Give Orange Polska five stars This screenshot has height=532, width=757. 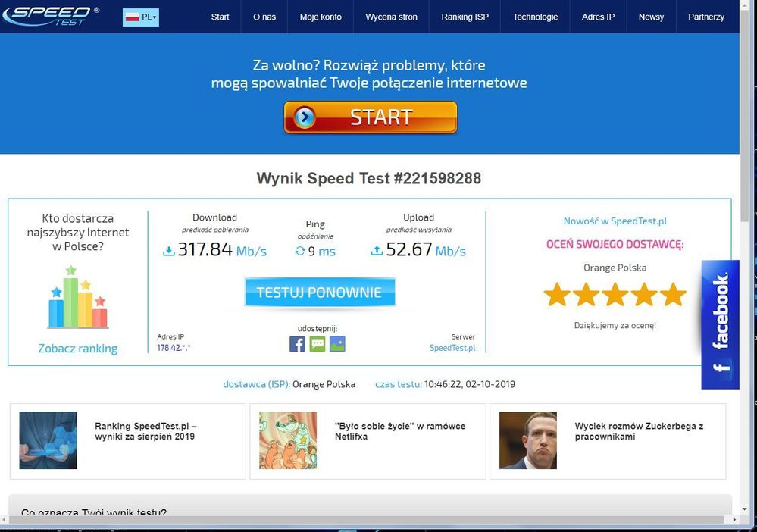pos(671,295)
